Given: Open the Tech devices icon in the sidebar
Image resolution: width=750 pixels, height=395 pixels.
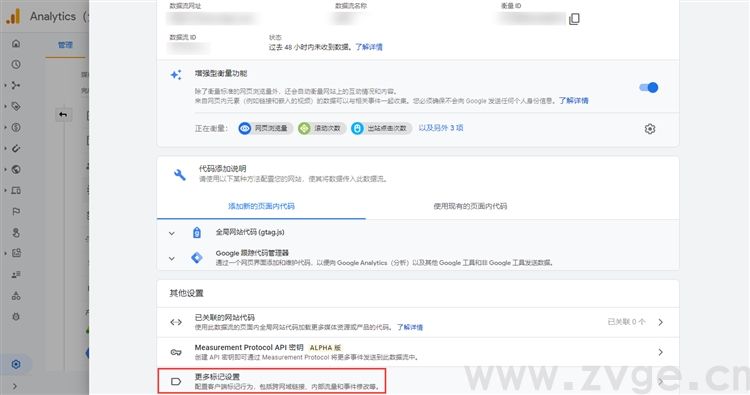Looking at the screenshot, I should click(x=16, y=190).
